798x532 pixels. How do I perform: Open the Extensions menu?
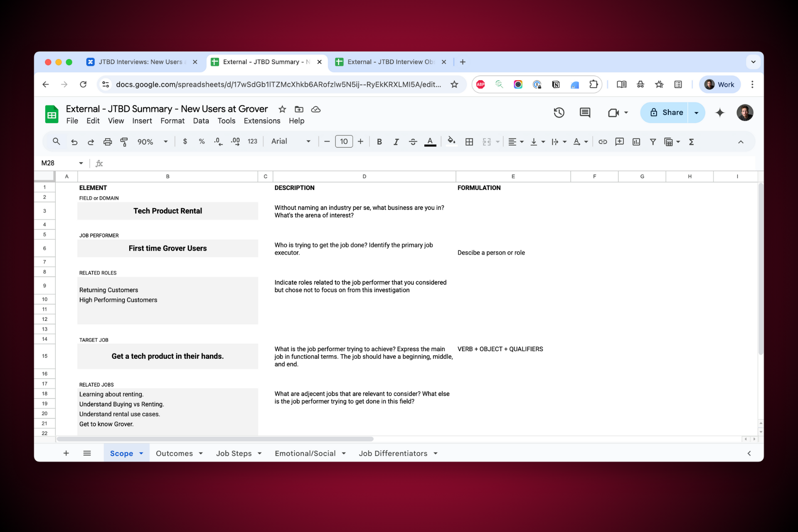click(x=262, y=121)
